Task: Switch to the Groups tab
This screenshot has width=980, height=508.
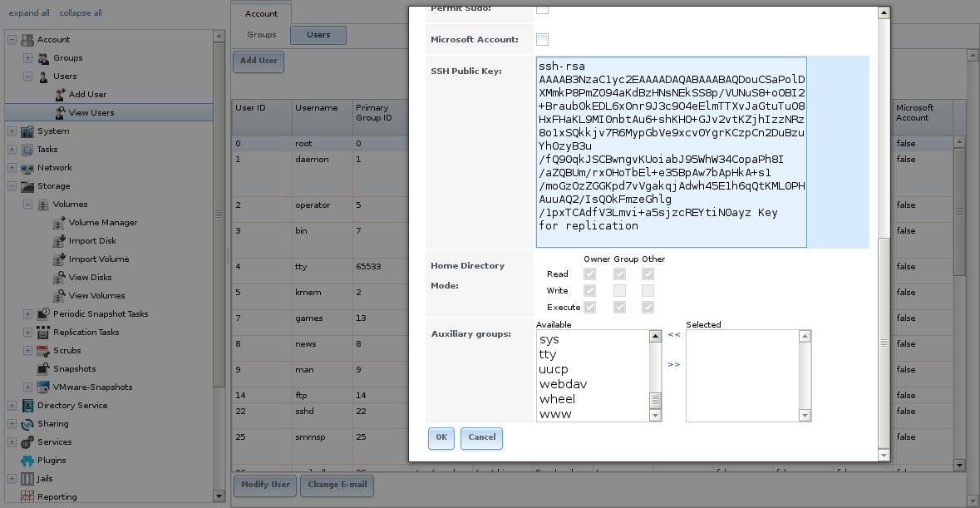Action: (x=262, y=35)
